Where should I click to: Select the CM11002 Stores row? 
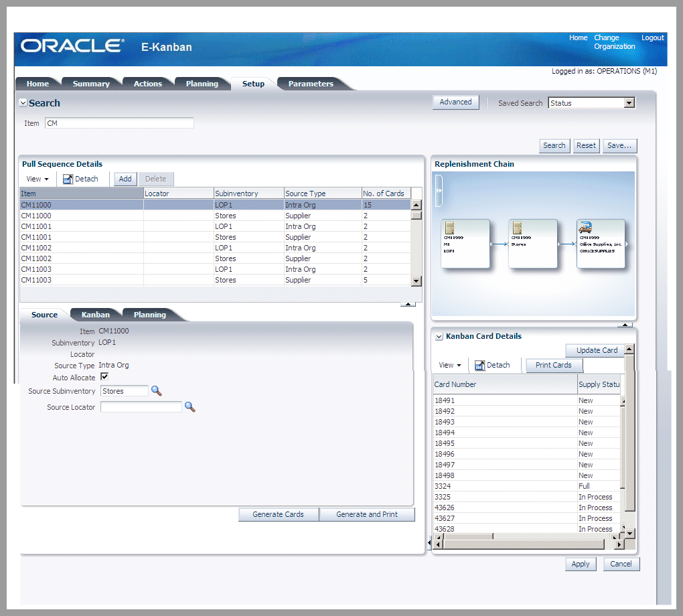(x=215, y=258)
